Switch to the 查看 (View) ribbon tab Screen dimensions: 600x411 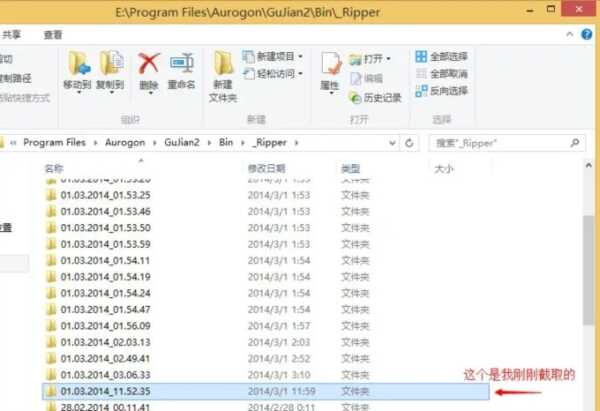(x=53, y=34)
